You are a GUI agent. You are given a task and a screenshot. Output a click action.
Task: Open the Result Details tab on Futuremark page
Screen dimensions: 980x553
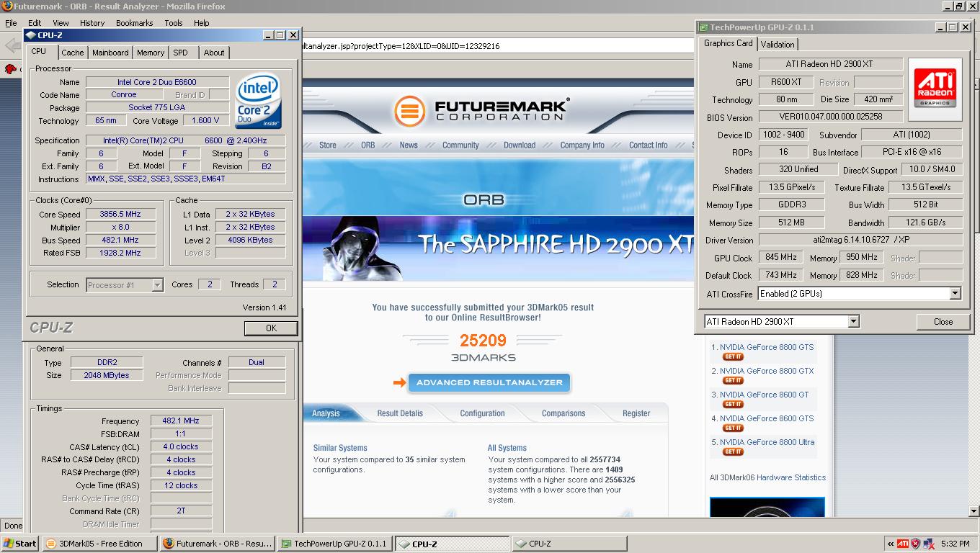(x=400, y=413)
